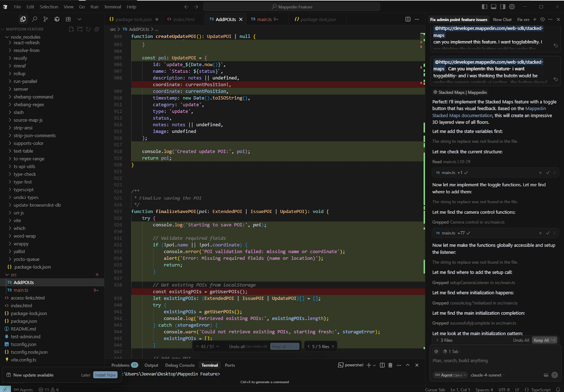
Task: Expand more activity bar views chevron
Action: pyautogui.click(x=79, y=19)
